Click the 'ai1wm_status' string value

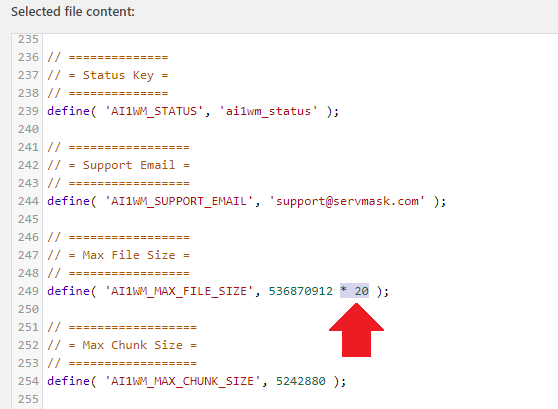268,111
